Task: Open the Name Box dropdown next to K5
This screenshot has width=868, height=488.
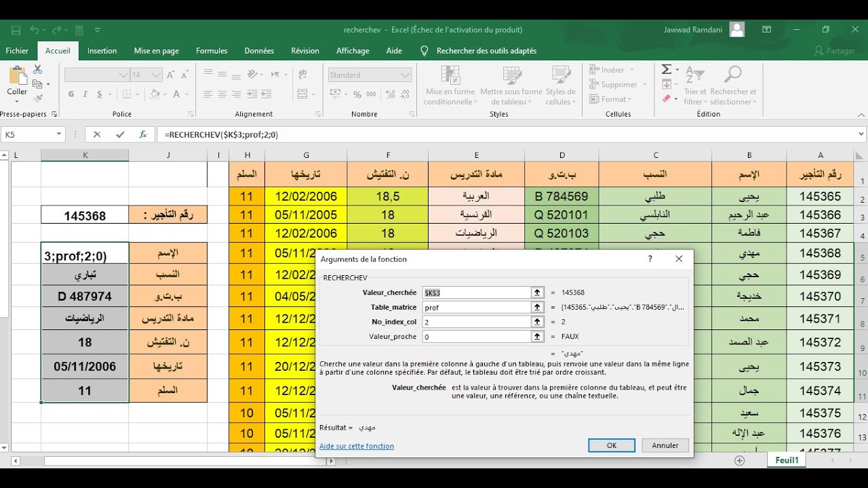Action: coord(59,135)
